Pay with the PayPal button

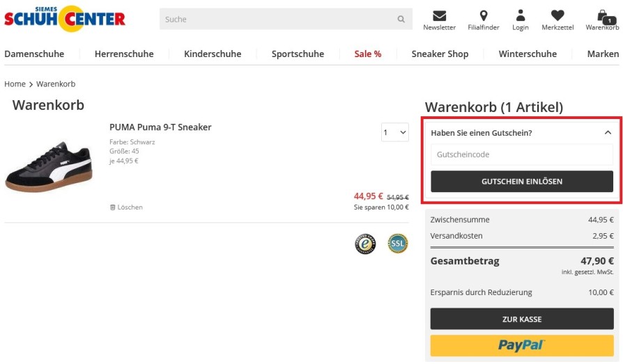click(522, 345)
